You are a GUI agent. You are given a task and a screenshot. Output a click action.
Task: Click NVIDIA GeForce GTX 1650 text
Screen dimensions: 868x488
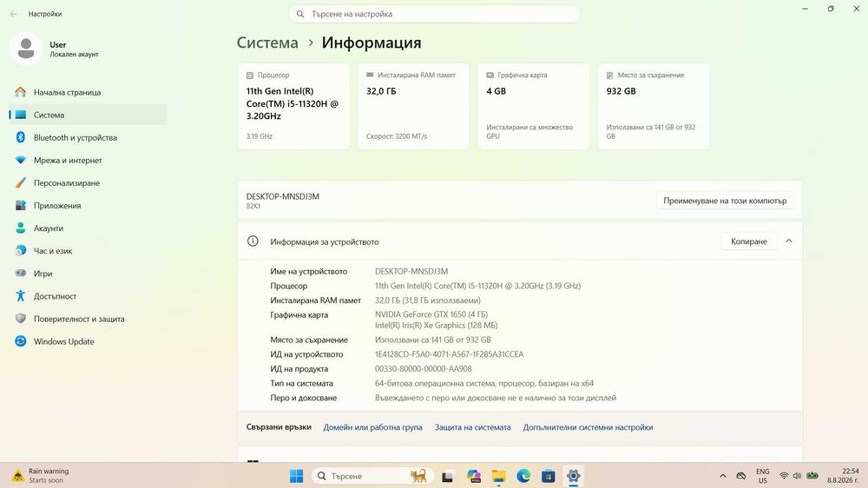[431, 314]
